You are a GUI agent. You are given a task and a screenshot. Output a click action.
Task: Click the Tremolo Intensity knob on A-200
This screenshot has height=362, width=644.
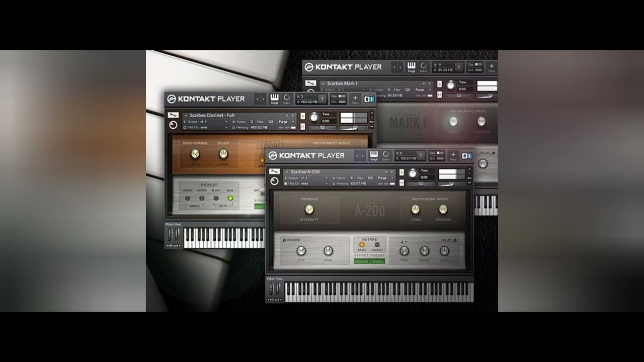[309, 209]
